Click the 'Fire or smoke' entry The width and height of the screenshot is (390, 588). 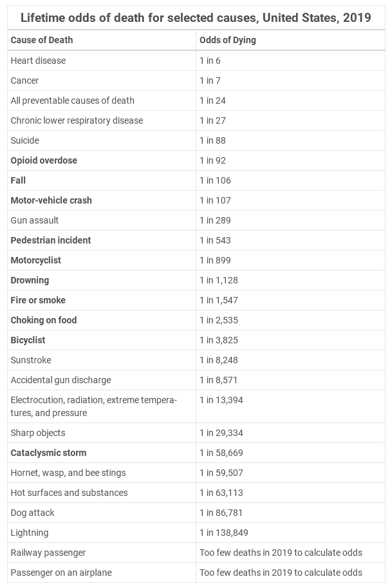click(38, 300)
